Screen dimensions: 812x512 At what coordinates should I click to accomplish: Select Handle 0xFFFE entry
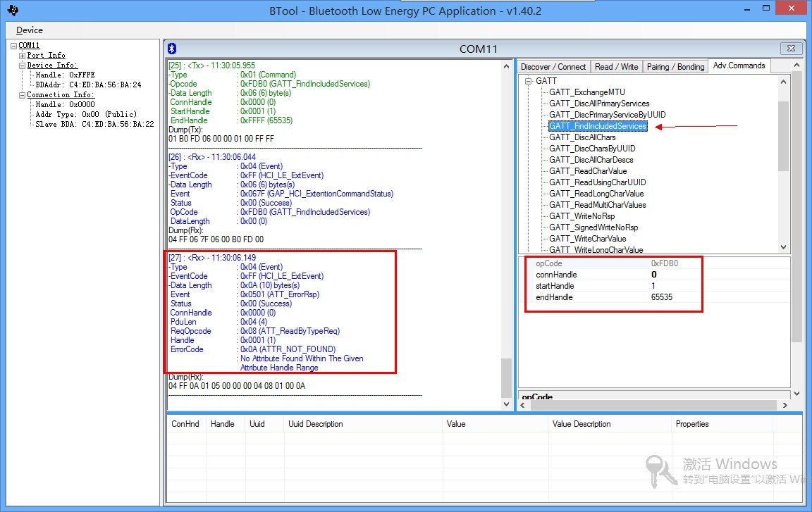point(66,75)
